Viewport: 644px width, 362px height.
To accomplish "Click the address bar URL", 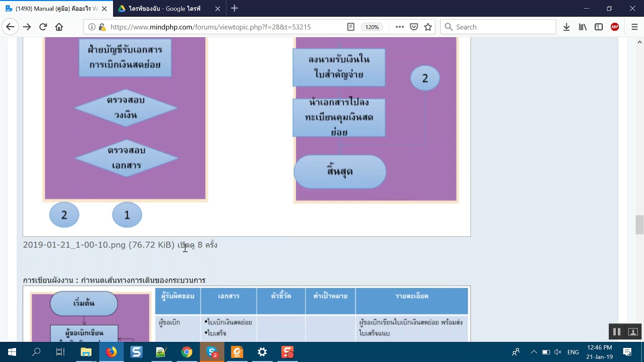I will (210, 27).
